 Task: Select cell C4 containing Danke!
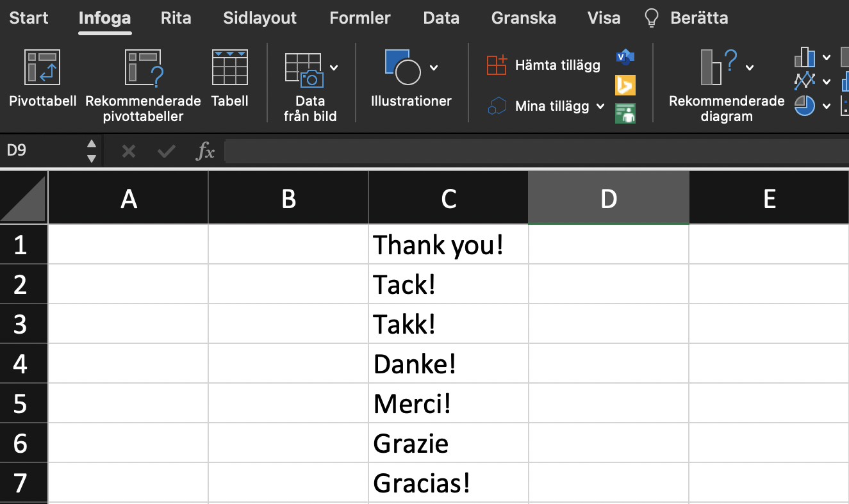(x=448, y=364)
